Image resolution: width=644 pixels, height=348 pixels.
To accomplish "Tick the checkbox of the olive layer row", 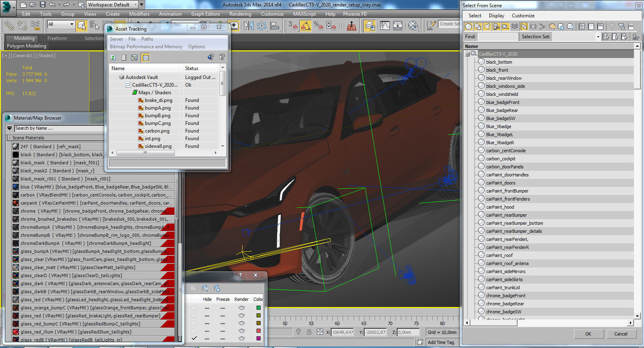I will pyautogui.click(x=194, y=316).
